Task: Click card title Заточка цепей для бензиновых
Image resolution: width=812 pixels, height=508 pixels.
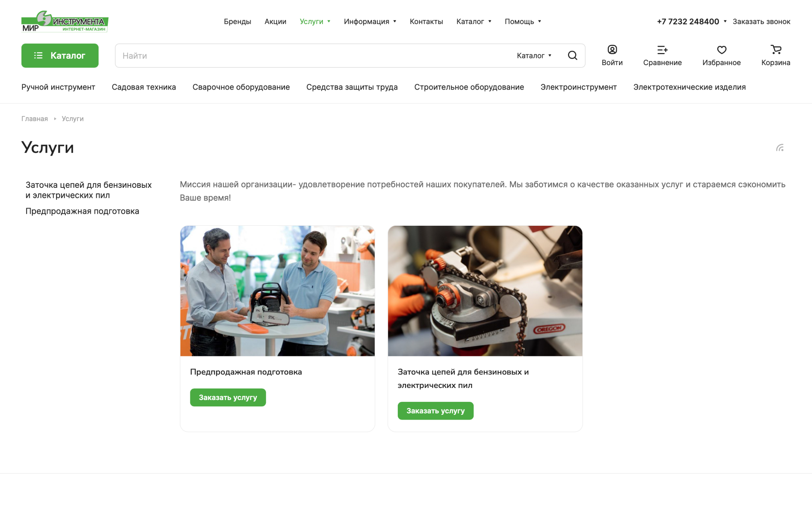Action: pos(463,379)
